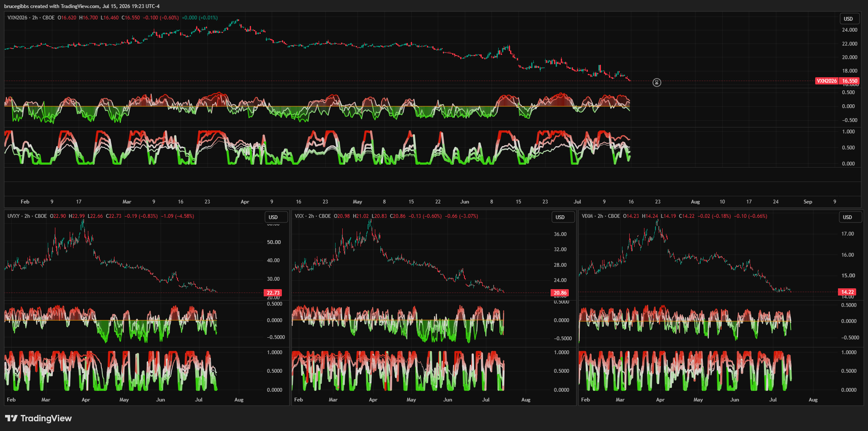Click the red VXN2026 16.550 price label
Image resolution: width=868 pixels, height=431 pixels.
click(x=837, y=81)
